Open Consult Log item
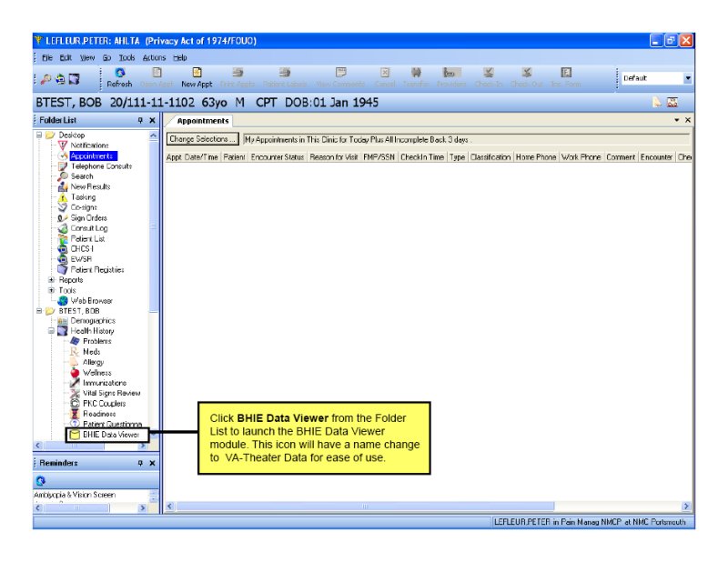This screenshot has height=562, width=728. [x=88, y=228]
